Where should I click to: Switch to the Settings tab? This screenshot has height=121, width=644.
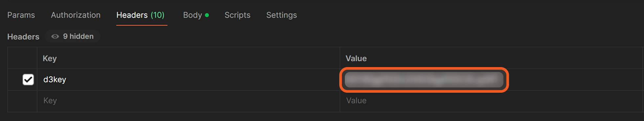pos(281,15)
